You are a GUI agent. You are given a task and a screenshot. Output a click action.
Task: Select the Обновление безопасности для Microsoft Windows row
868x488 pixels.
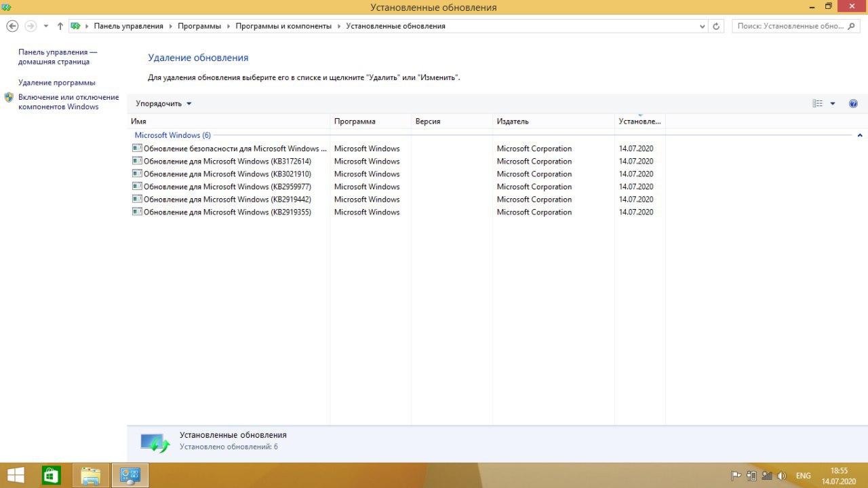point(396,148)
